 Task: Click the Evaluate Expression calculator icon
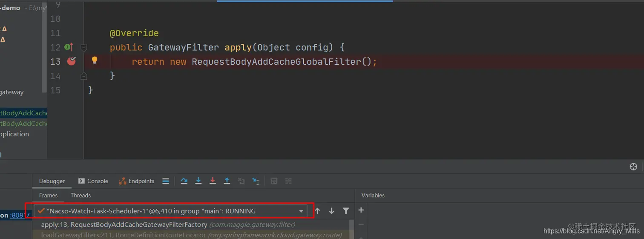tap(274, 181)
